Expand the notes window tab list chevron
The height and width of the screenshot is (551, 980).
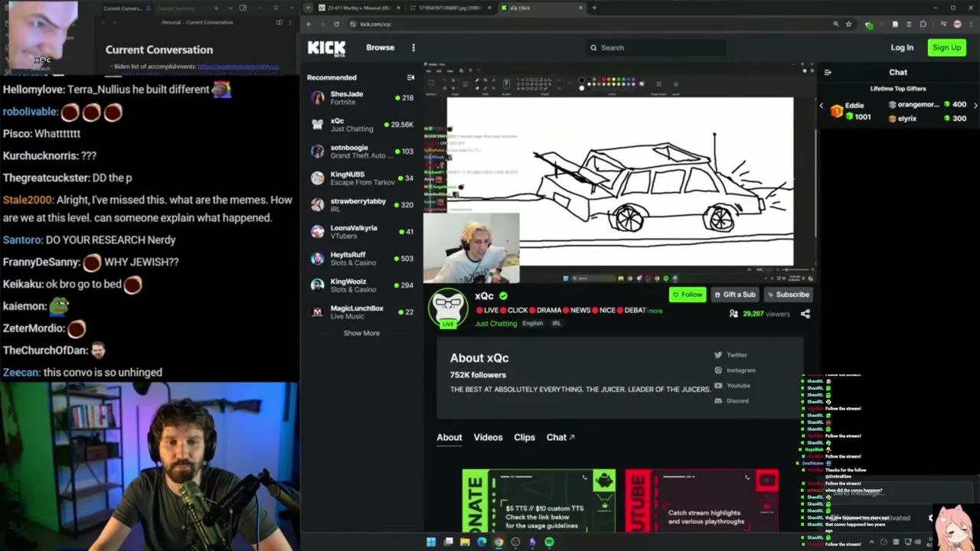coord(230,8)
